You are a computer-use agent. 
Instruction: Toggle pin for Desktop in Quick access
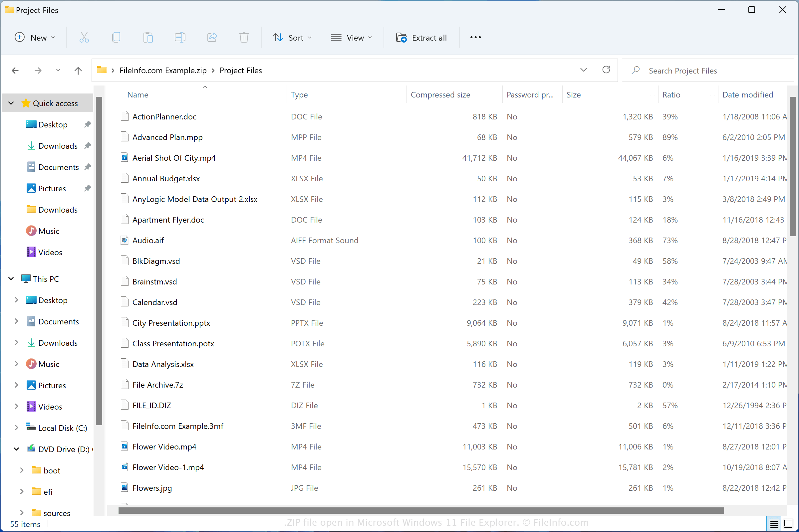click(87, 124)
